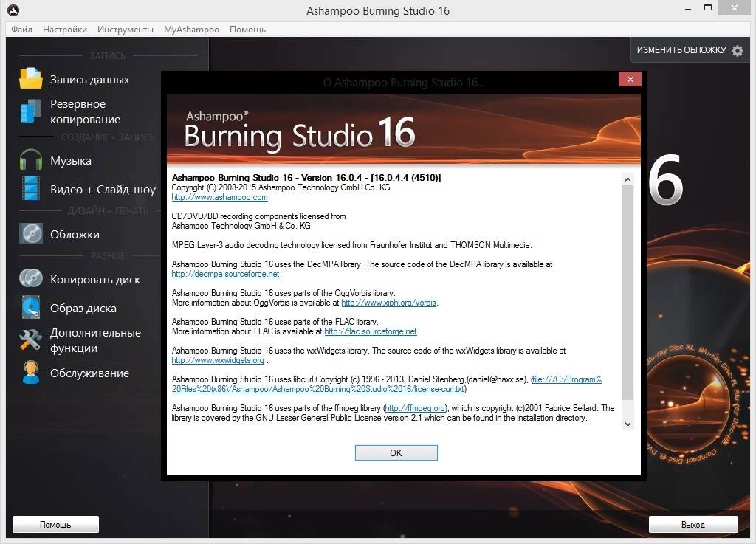756x544 pixels.
Task: Click the Дополнительные функции tools icon
Action: coord(31,340)
